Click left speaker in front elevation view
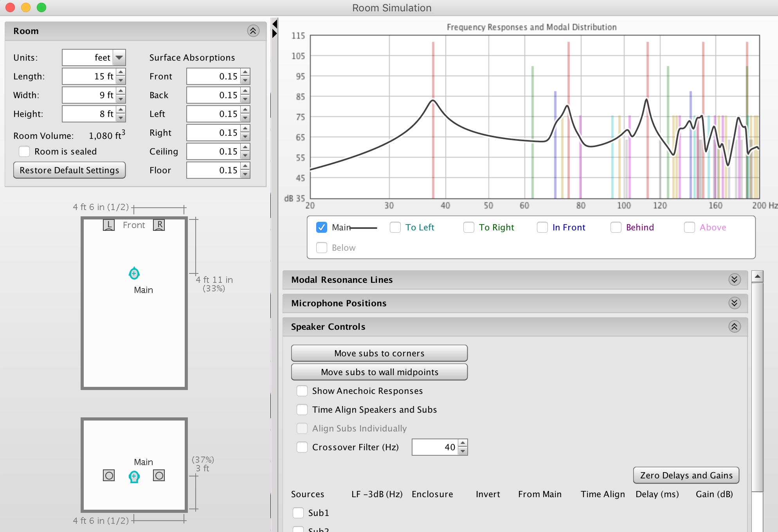 click(108, 476)
